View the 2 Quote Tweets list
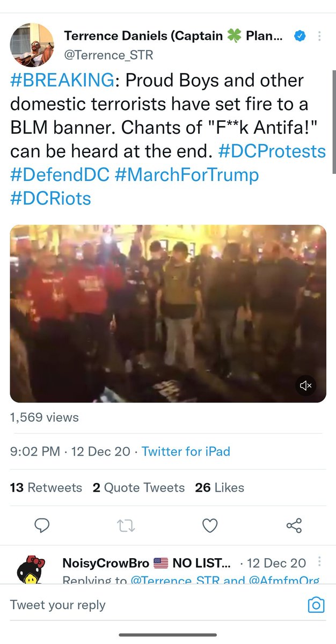 pyautogui.click(x=138, y=487)
